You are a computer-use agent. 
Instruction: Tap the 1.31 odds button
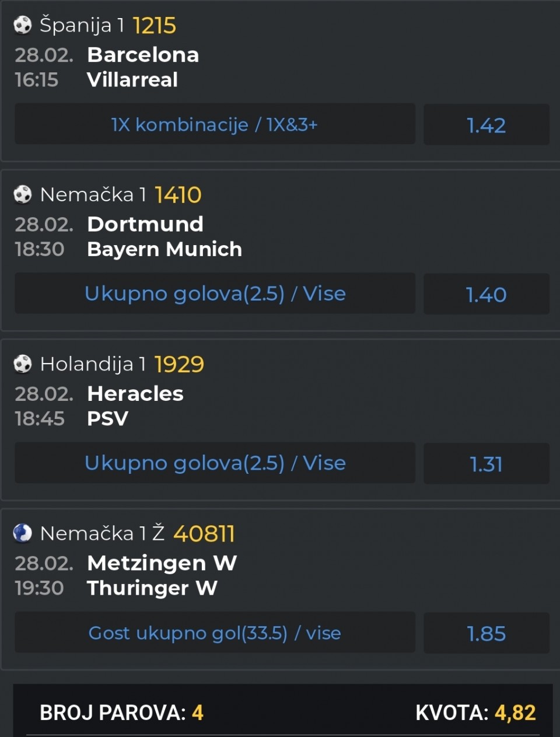pyautogui.click(x=486, y=463)
